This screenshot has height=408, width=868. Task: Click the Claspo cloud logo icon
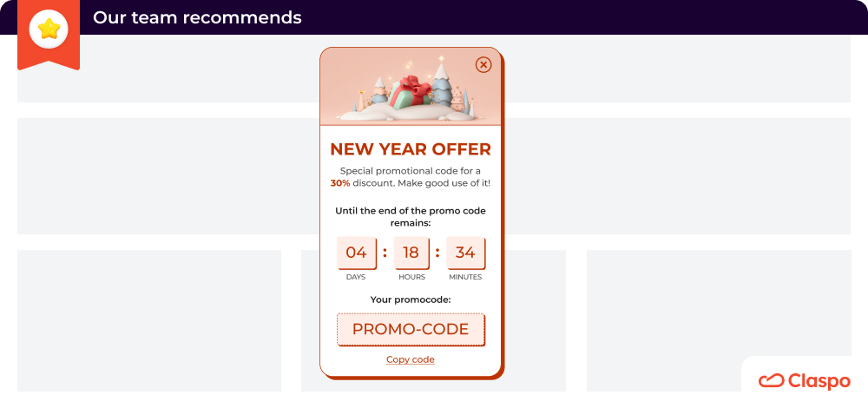771,381
